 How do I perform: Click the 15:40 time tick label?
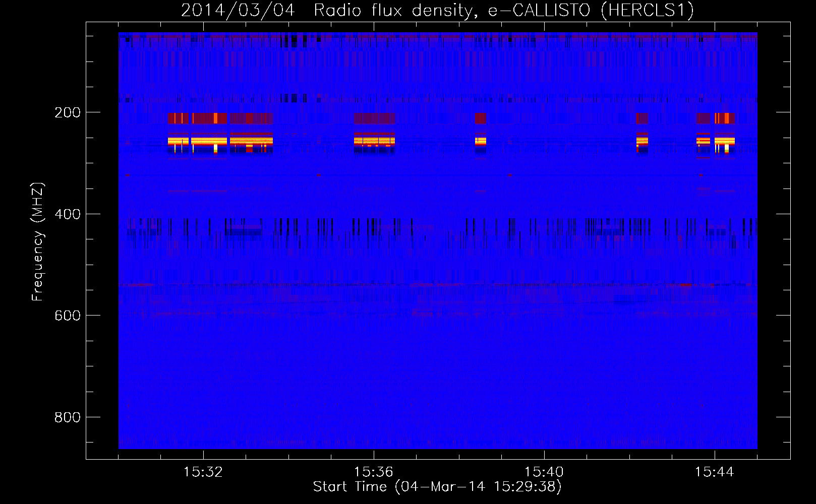tap(544, 472)
